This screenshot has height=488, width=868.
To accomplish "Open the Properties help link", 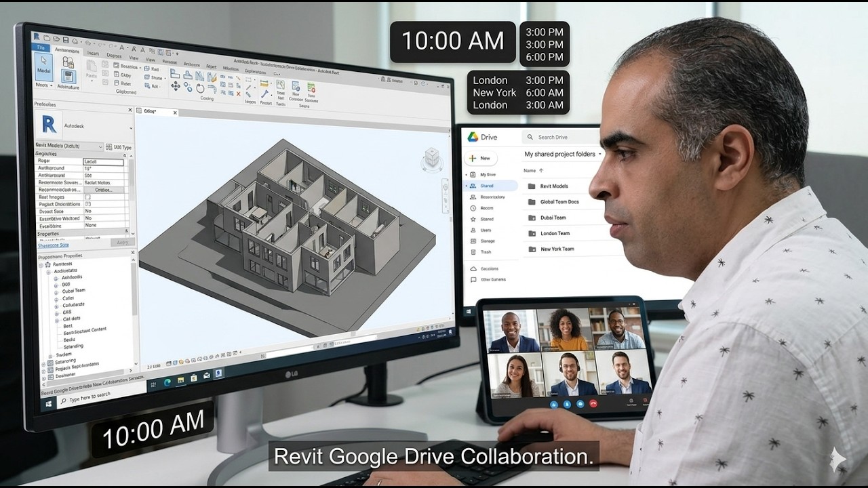I will click(x=53, y=245).
